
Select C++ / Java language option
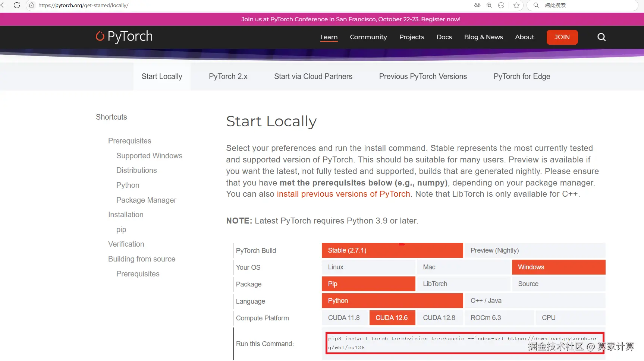(x=535, y=301)
